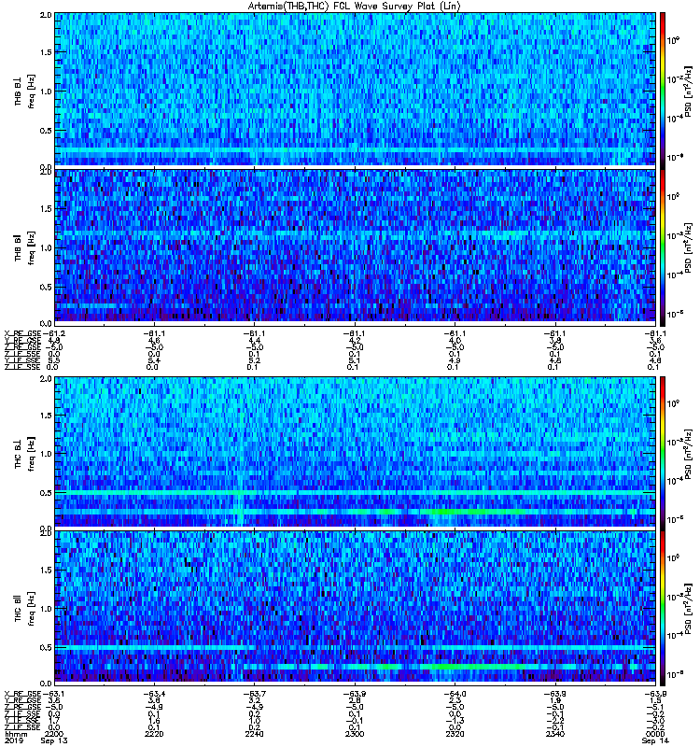Click the Sep 14 date label
The width and height of the screenshot is (700, 747).
655,740
